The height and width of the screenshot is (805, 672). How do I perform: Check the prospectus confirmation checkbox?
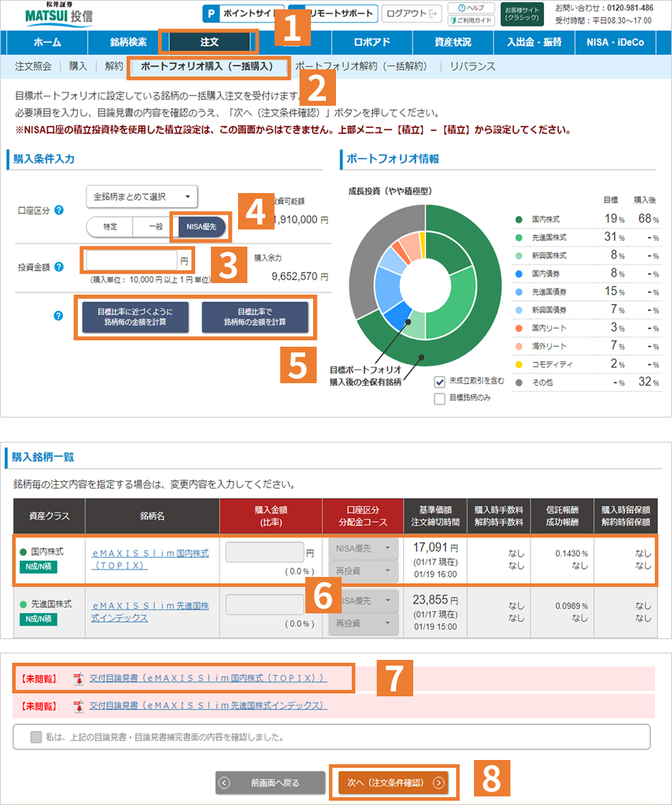click(x=36, y=737)
